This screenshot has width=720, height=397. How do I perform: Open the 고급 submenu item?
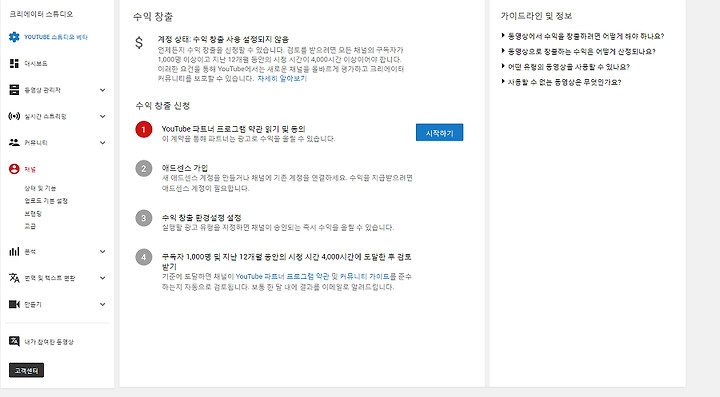30,226
